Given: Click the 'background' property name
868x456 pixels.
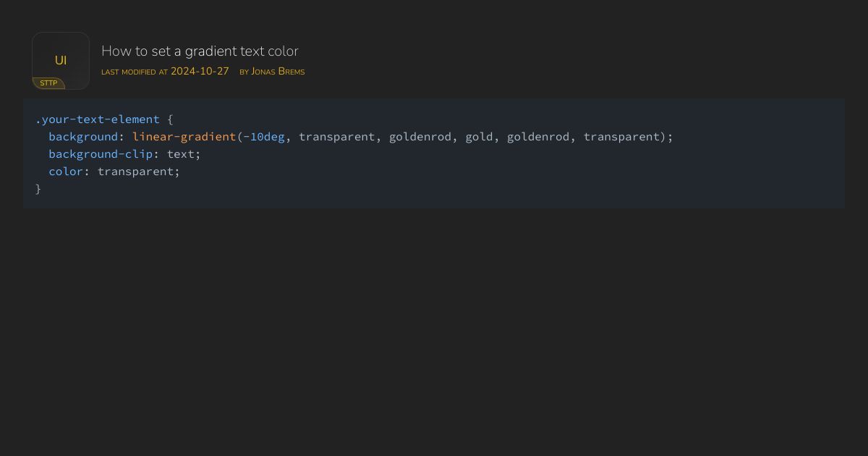Looking at the screenshot, I should click(83, 136).
